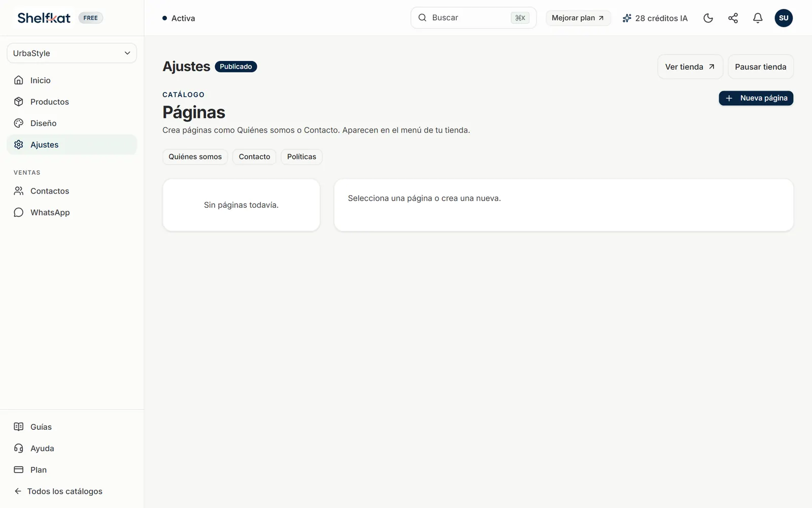
Task: Open Ayuda in the sidebar footer
Action: 72,448
